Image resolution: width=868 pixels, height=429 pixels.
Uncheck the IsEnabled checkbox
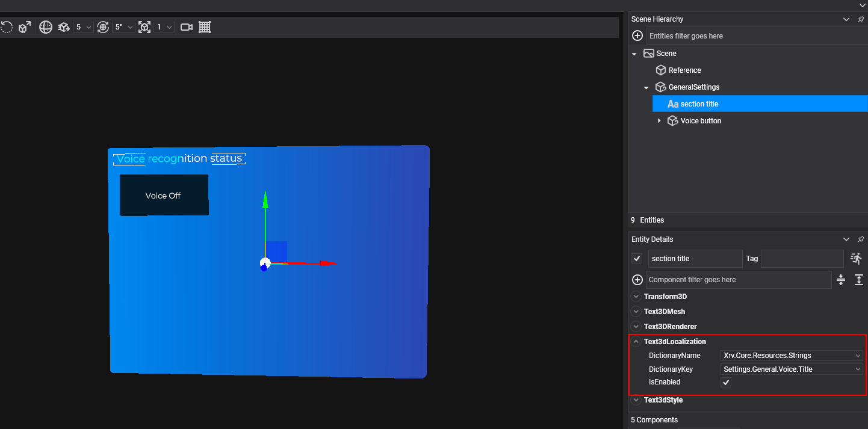(726, 383)
